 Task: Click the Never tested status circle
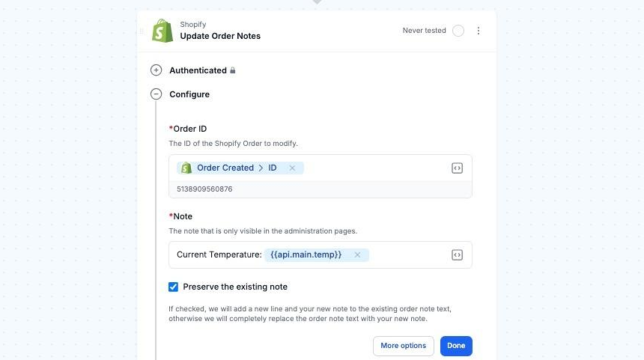(458, 31)
